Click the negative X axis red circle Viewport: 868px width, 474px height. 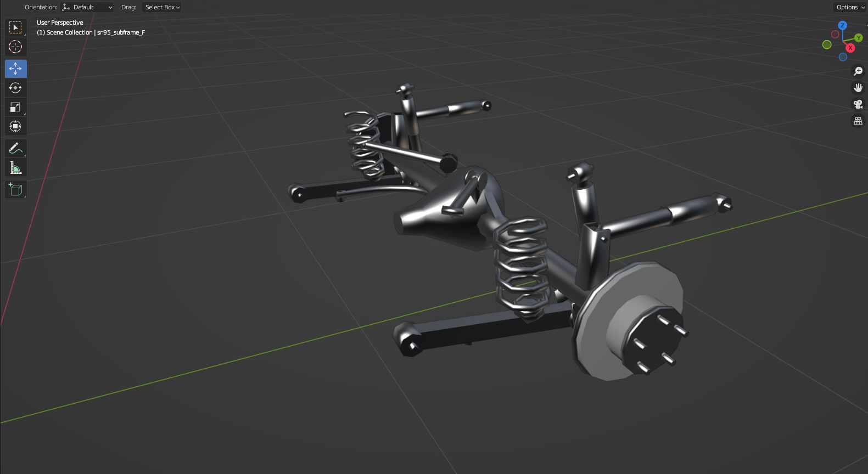[835, 35]
